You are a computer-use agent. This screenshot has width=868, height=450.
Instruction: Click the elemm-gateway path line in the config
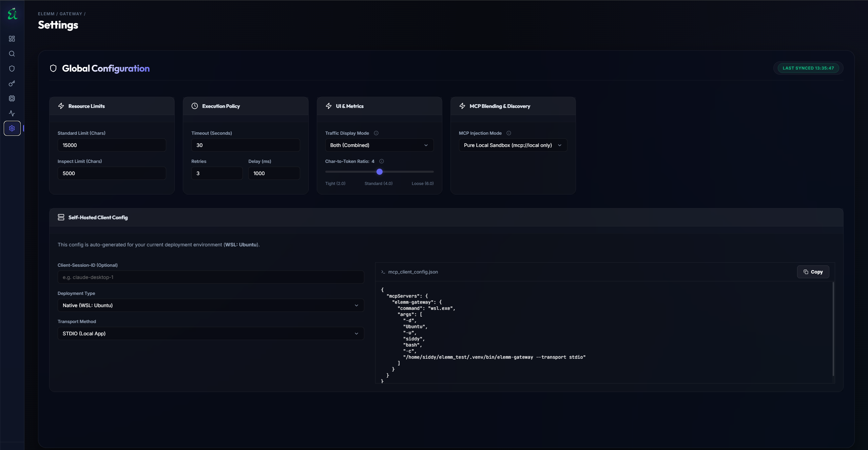pos(494,357)
